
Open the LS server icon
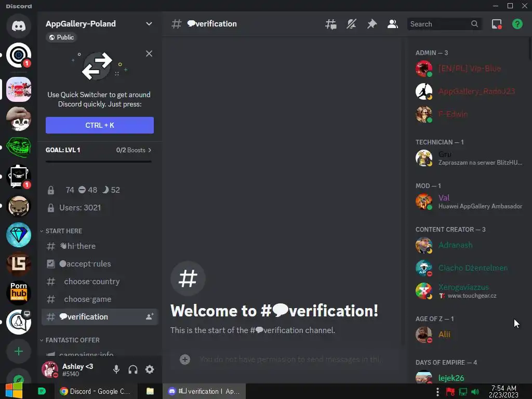(19, 264)
